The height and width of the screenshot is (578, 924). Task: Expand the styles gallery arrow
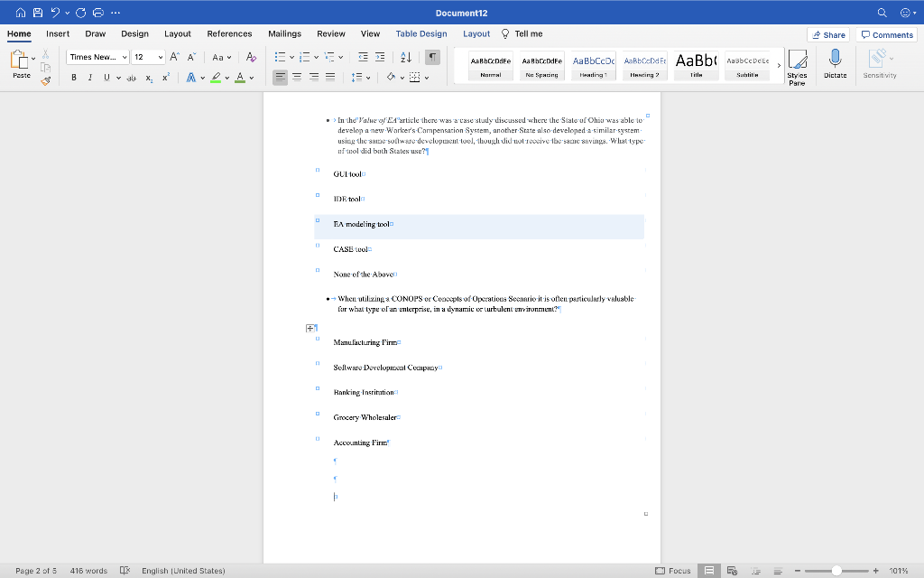click(778, 65)
